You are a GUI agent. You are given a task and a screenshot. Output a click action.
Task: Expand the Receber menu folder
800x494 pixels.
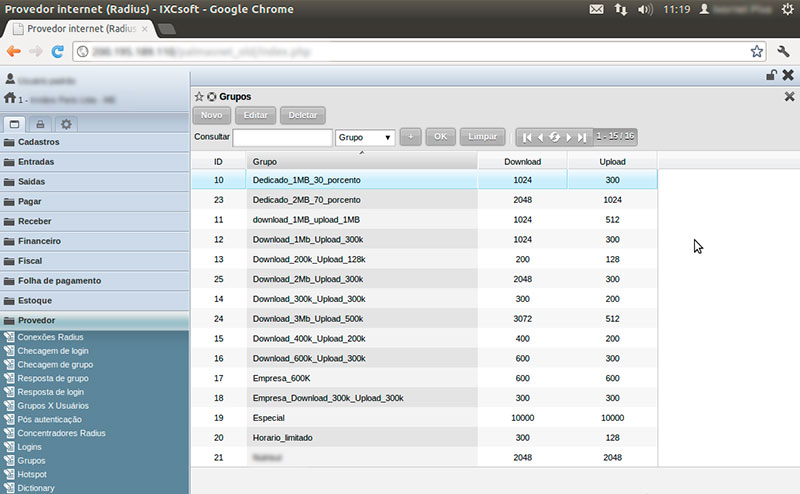(94, 221)
